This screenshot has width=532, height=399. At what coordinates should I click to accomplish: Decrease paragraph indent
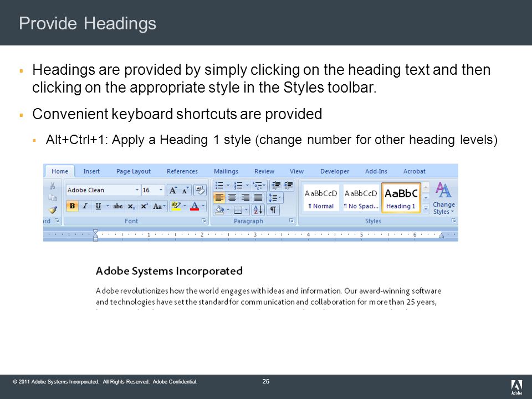click(x=276, y=185)
